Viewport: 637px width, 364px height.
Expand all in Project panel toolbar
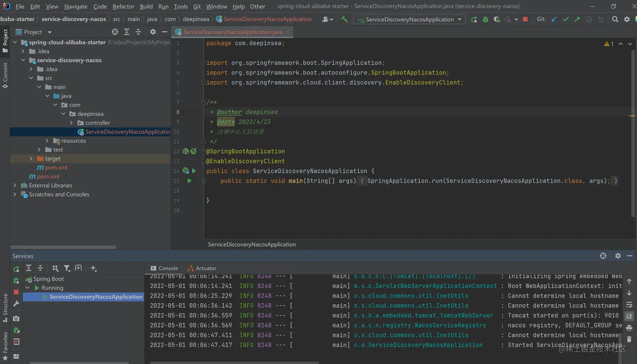pyautogui.click(x=126, y=32)
